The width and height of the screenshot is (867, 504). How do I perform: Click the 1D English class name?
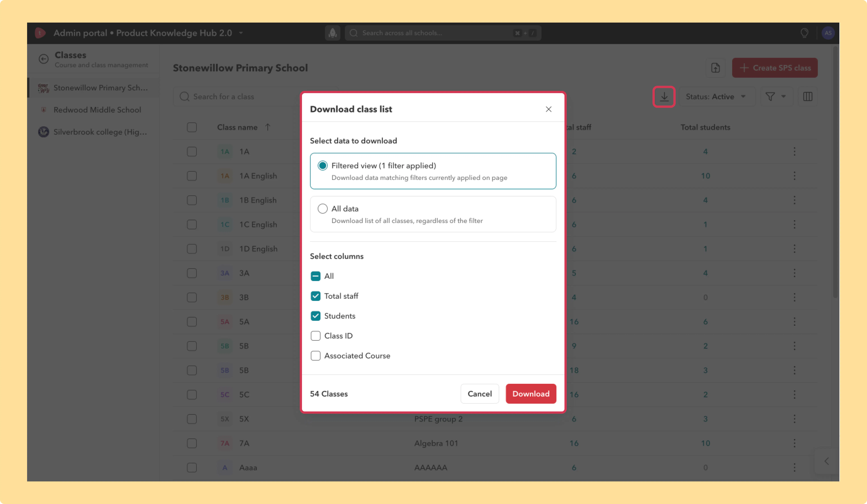258,249
